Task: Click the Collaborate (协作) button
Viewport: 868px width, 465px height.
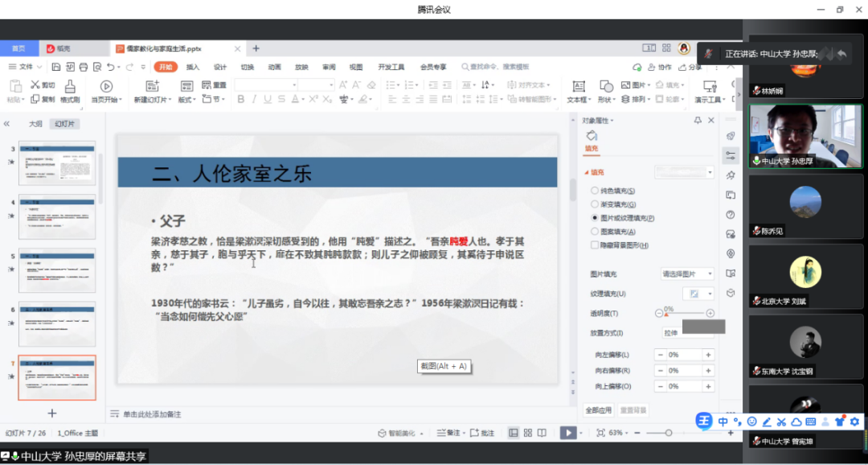Action: pyautogui.click(x=659, y=67)
